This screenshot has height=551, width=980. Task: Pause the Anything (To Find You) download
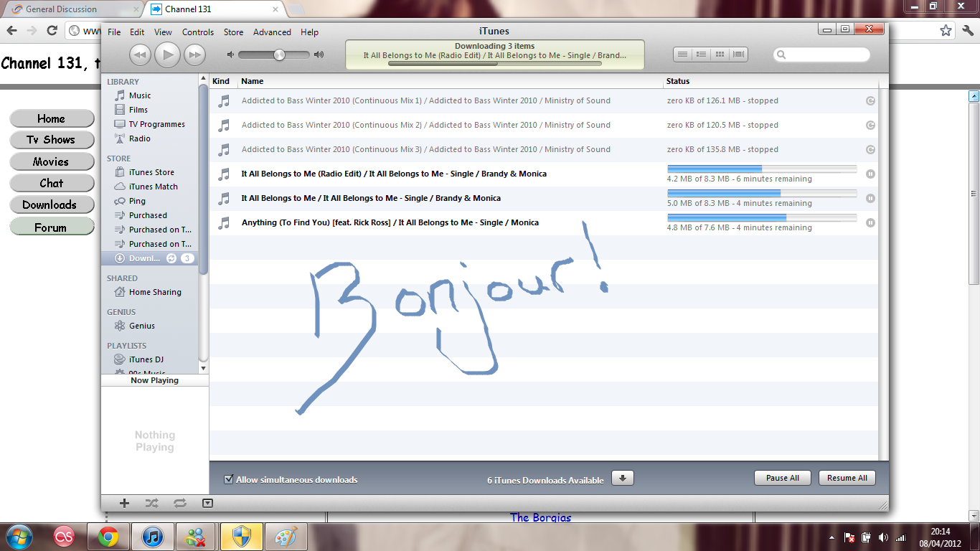click(x=870, y=222)
